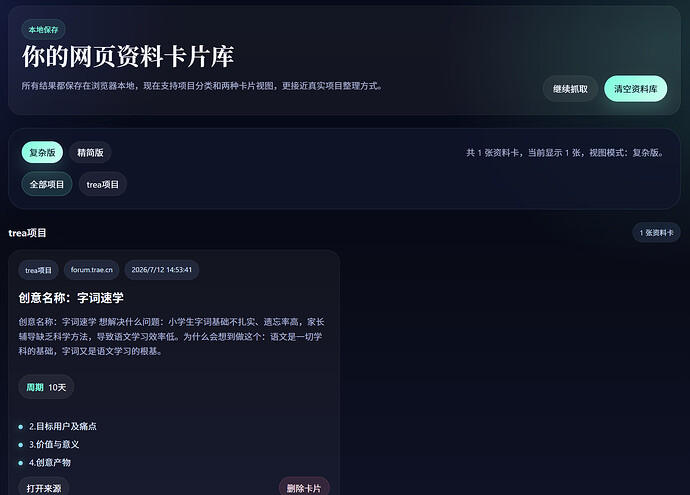Click the 本地保存 badge
This screenshot has height=495, width=690.
click(43, 29)
